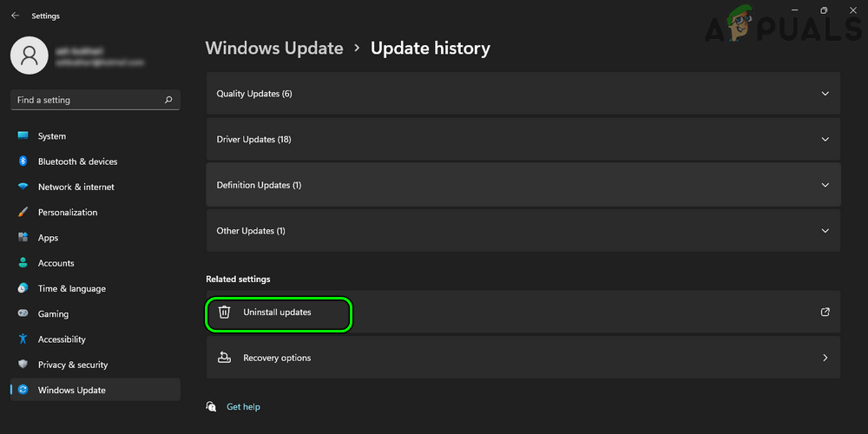Click the Bluetooth & devices icon
The width and height of the screenshot is (868, 434).
[x=23, y=161]
